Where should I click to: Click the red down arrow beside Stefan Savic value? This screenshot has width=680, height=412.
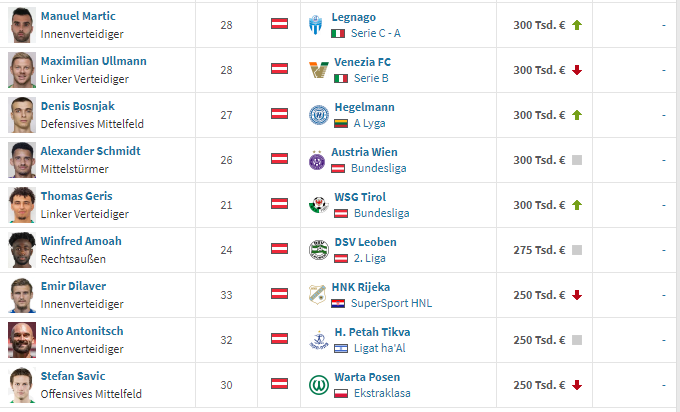click(x=577, y=385)
